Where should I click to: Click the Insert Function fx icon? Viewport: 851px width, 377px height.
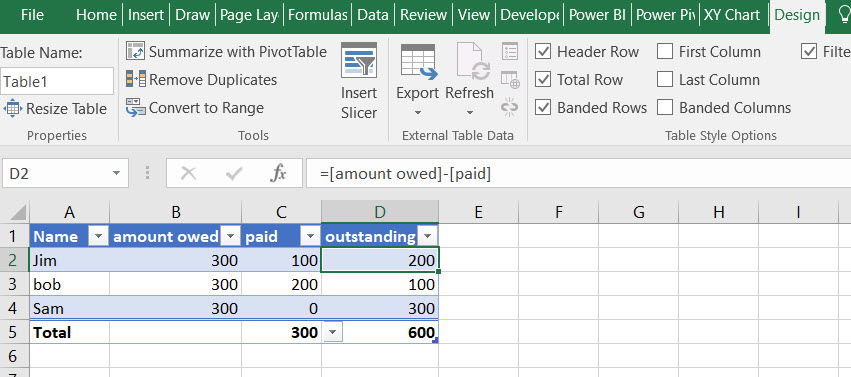(278, 174)
